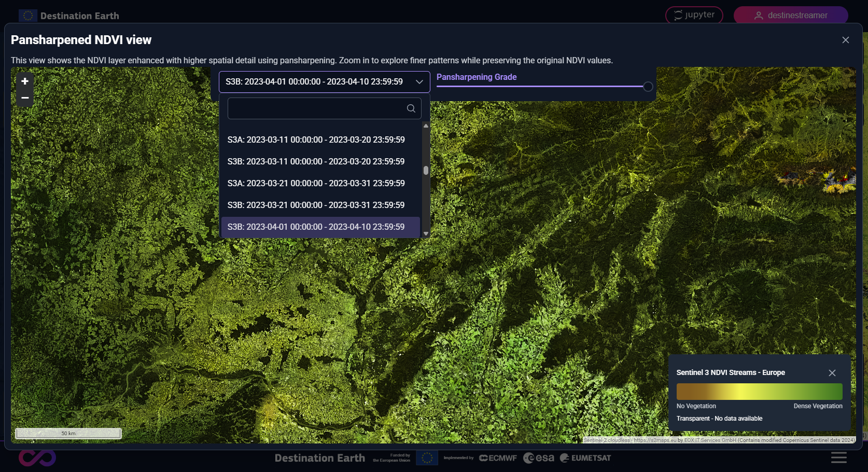Click the search magnifier icon in the dropdown

(411, 108)
